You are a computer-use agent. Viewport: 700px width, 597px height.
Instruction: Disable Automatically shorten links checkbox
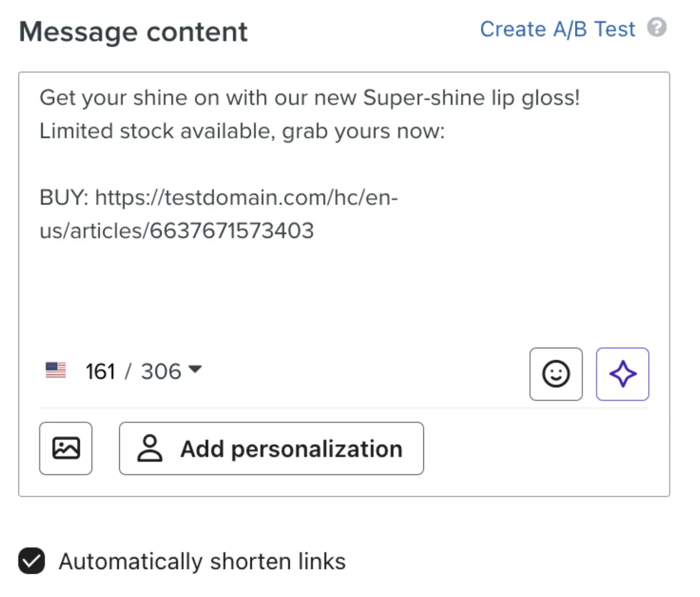click(x=32, y=561)
